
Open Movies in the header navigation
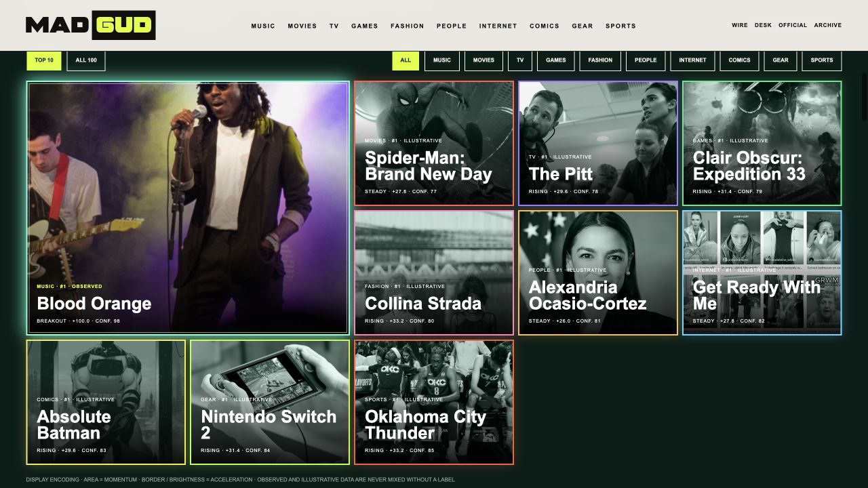[x=302, y=26]
